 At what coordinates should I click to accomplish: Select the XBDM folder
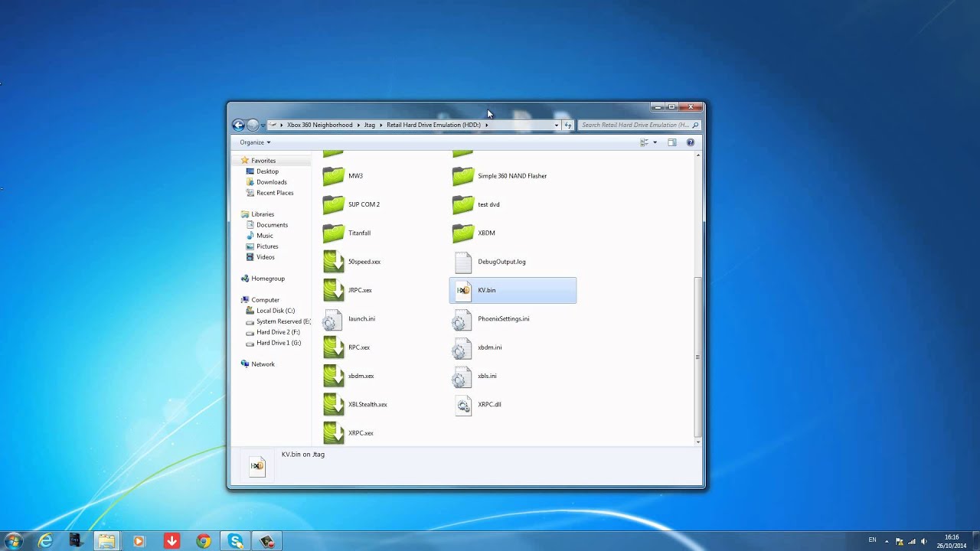[x=473, y=233]
